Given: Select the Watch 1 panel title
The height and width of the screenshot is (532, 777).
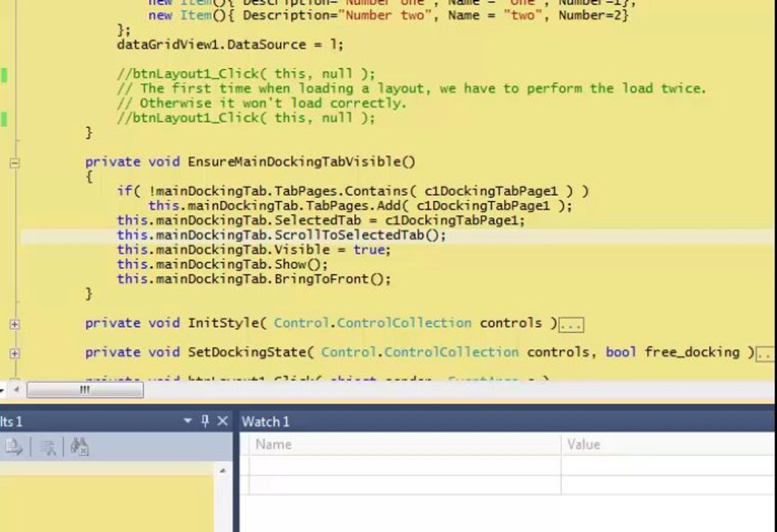Looking at the screenshot, I should [x=265, y=422].
